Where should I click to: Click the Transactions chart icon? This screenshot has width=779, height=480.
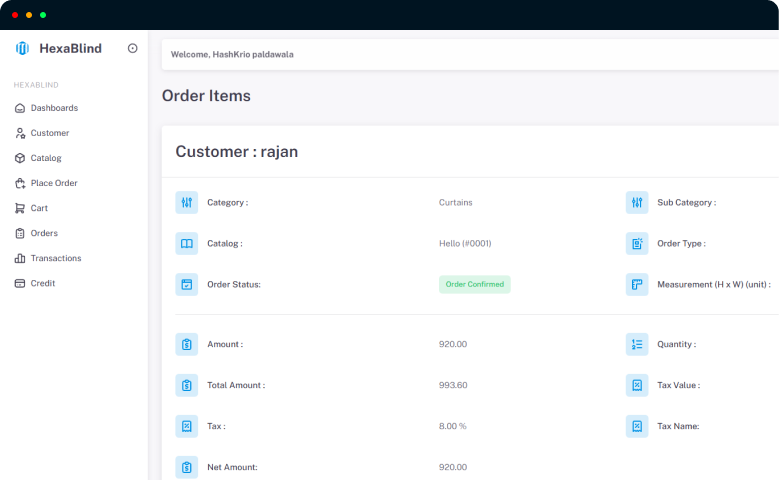pyautogui.click(x=20, y=258)
